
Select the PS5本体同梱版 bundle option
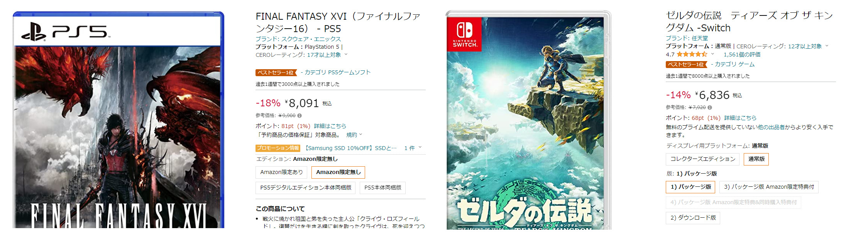click(382, 188)
